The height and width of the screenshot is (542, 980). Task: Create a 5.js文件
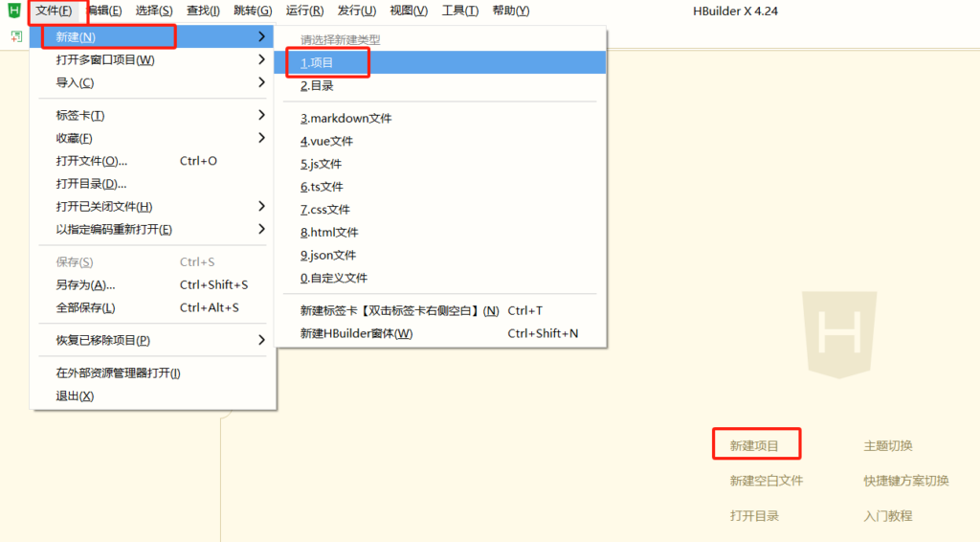pyautogui.click(x=440, y=164)
